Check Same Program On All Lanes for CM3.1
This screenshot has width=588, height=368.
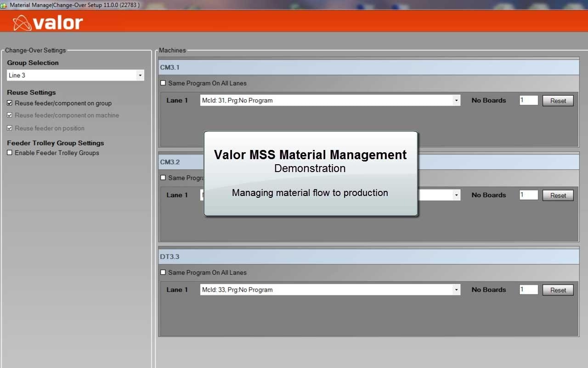(x=163, y=83)
